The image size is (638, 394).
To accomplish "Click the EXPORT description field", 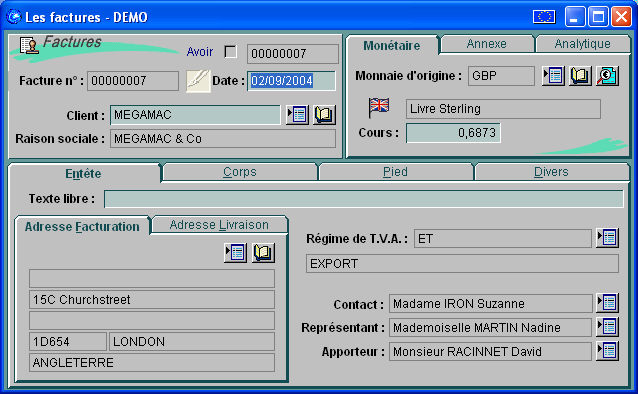I will [462, 263].
